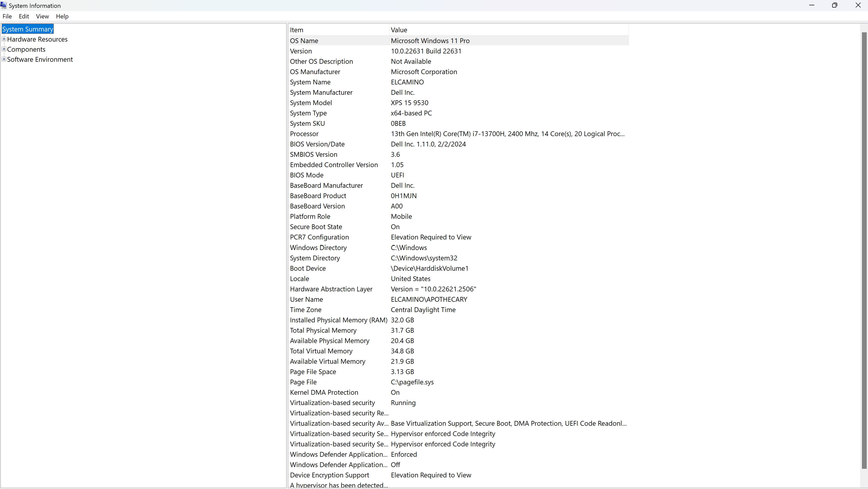This screenshot has height=489, width=868.
Task: Expand the Components tree node
Action: tap(4, 49)
